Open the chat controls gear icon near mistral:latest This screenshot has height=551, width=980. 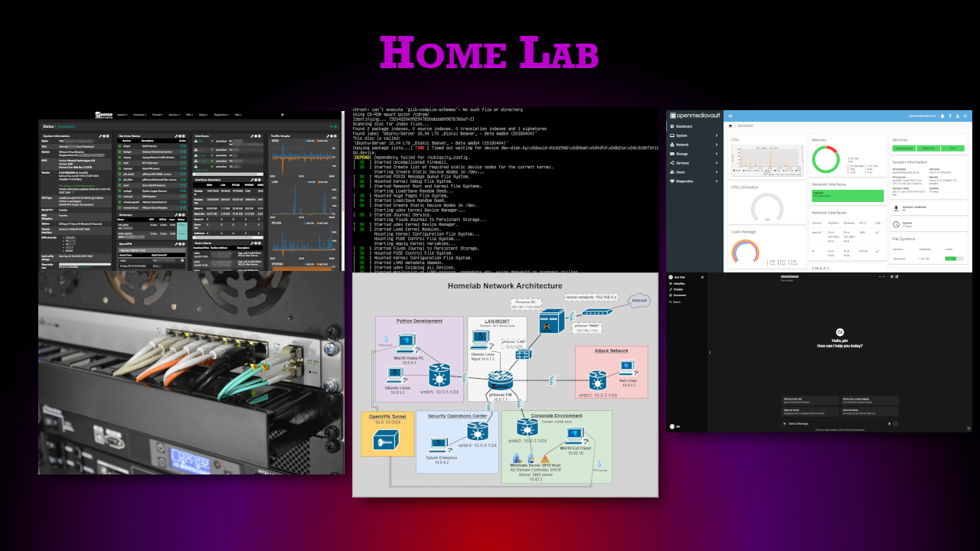(892, 276)
